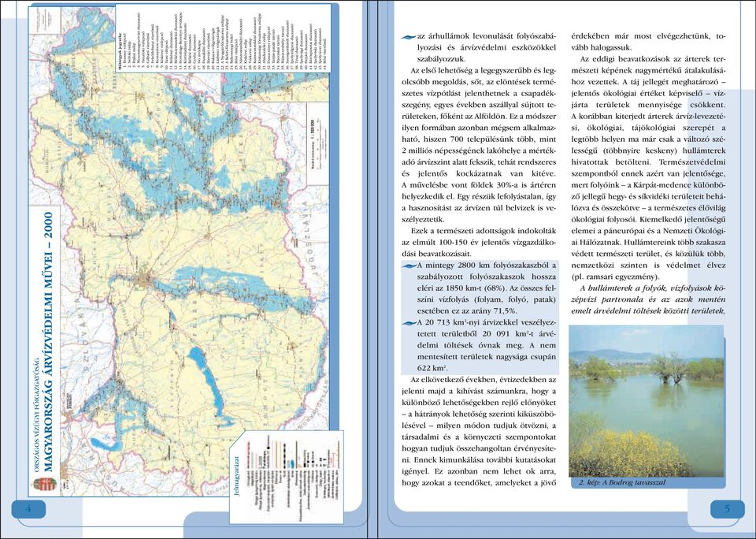Select the page number 5 badge

(728, 508)
